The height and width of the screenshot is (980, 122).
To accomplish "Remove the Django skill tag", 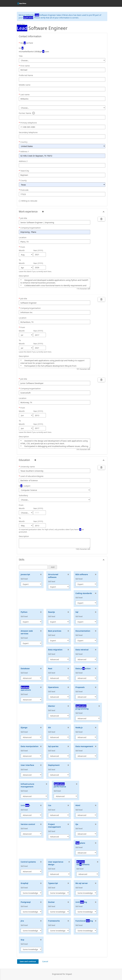I will (41, 727).
